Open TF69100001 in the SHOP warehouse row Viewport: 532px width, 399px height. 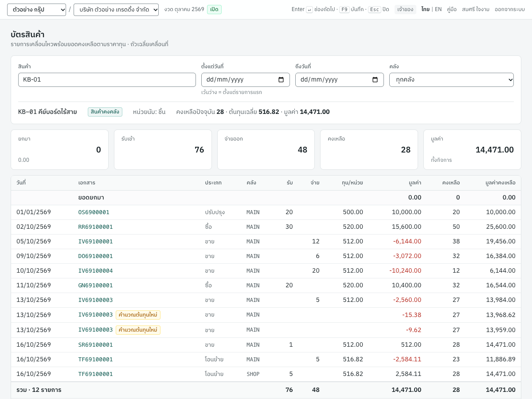(x=96, y=374)
